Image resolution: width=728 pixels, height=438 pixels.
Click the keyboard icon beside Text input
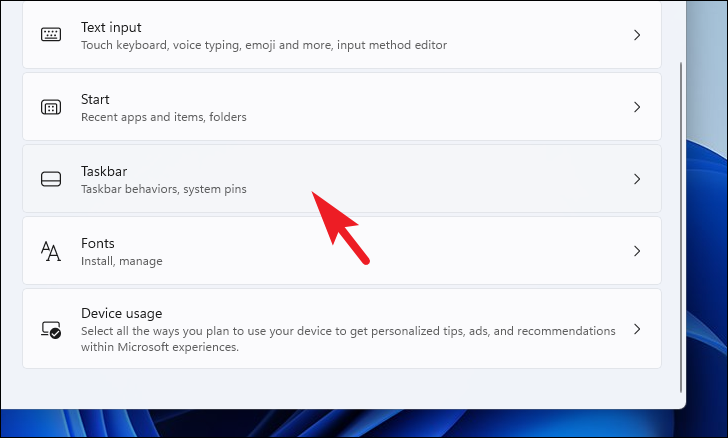(x=51, y=34)
